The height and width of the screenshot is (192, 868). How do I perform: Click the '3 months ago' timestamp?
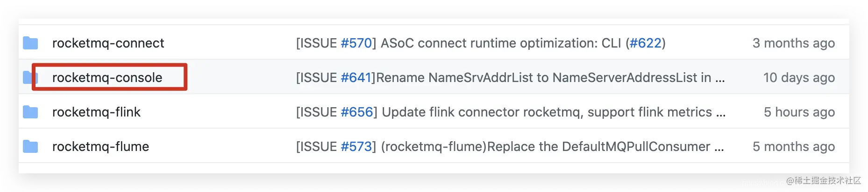(x=794, y=43)
